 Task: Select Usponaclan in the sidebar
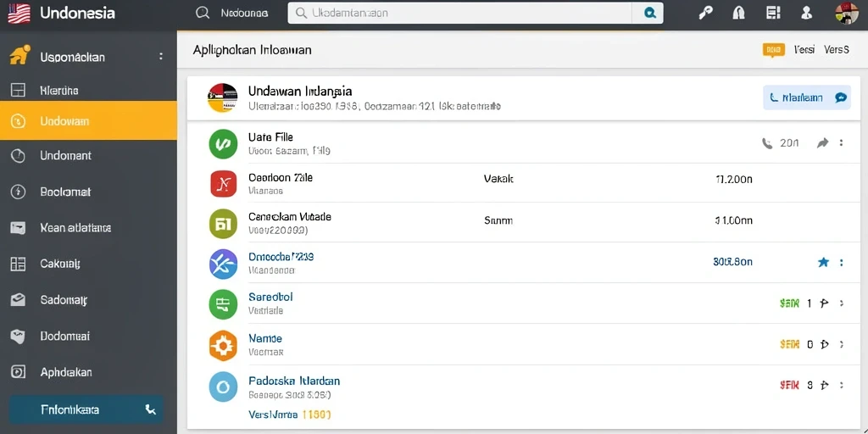coord(73,57)
